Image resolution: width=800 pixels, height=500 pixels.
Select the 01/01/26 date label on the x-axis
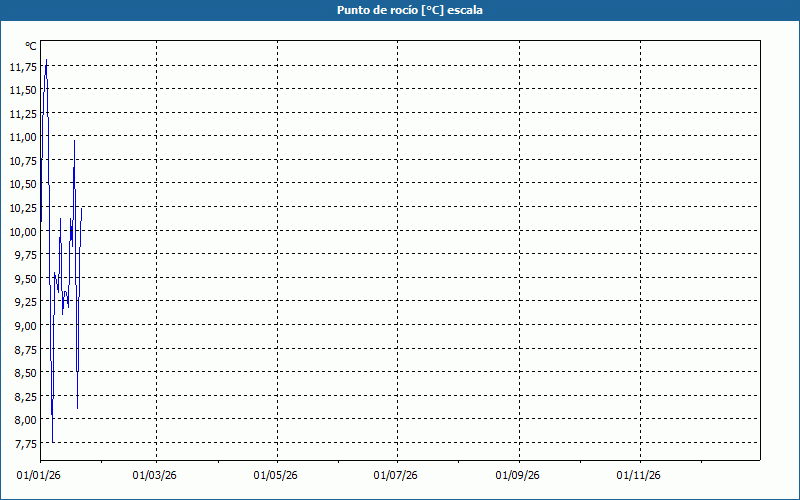click(39, 475)
